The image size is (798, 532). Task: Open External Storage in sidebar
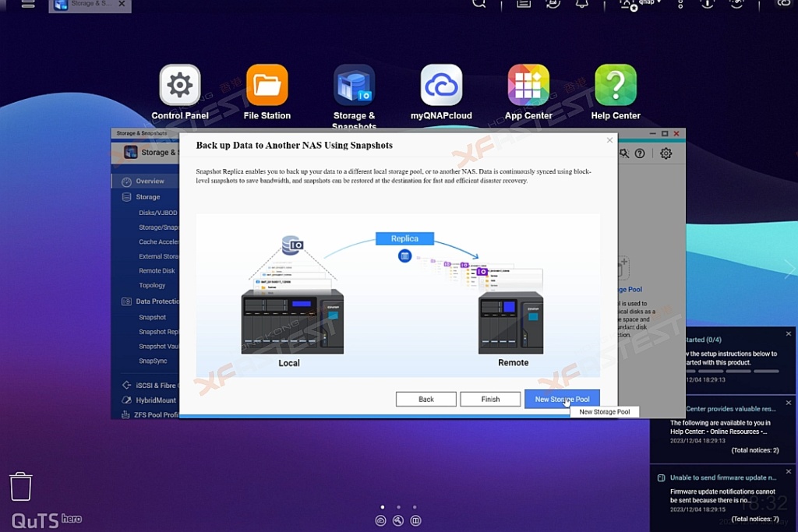[x=158, y=256]
